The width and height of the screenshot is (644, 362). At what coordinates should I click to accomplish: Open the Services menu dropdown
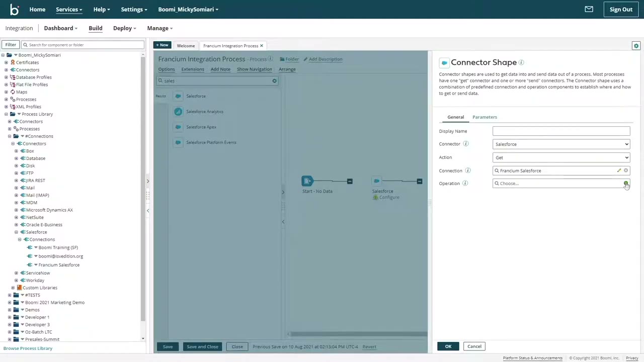pos(69,9)
